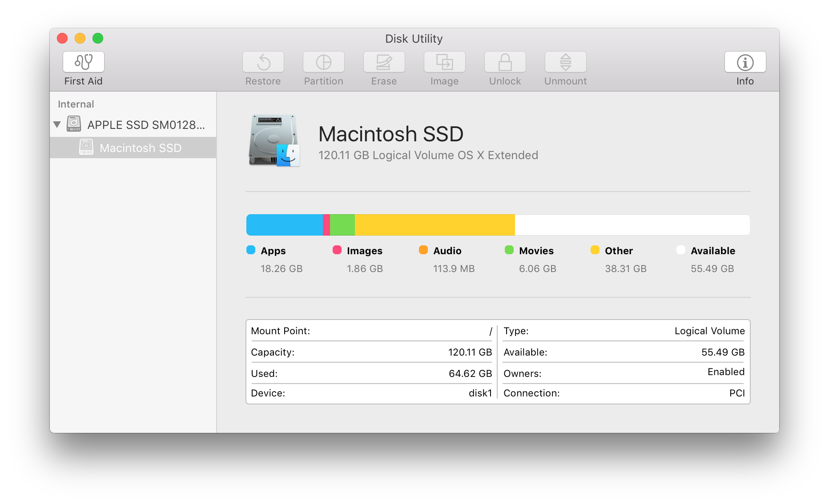Click the blue Apps legend dot
Screen dimensions: 829x504
tap(251, 250)
